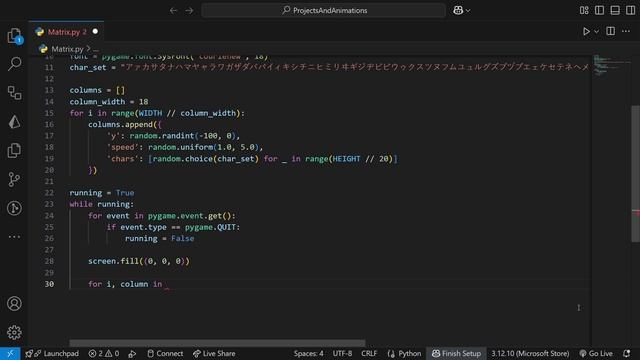Image resolution: width=640 pixels, height=360 pixels.
Task: Click line number 23 in gutter
Action: pos(49,204)
